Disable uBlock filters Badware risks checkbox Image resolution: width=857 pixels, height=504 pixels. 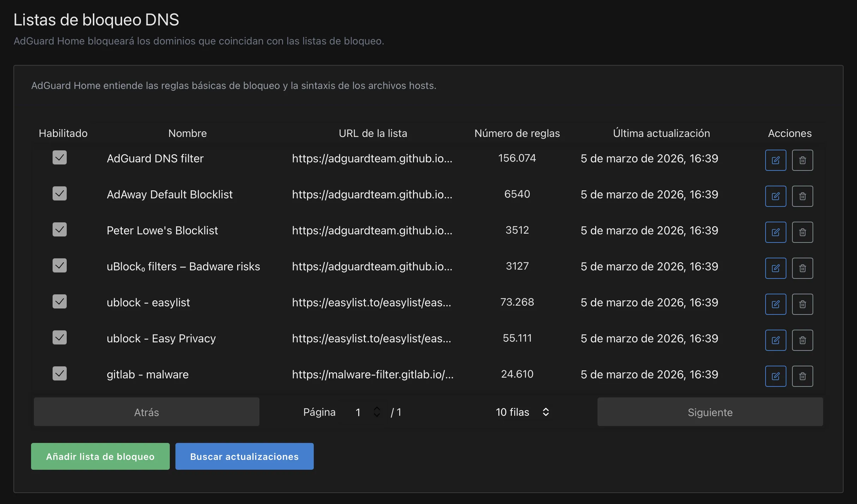point(60,265)
